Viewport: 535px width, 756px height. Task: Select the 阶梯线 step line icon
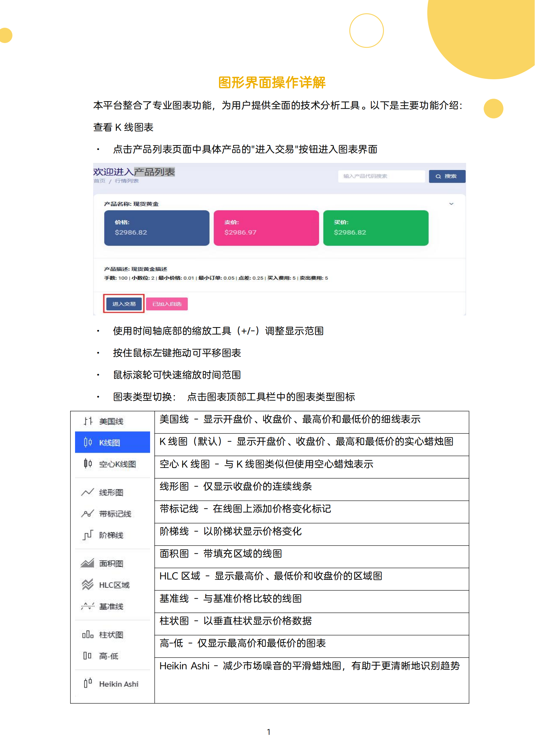click(x=88, y=535)
